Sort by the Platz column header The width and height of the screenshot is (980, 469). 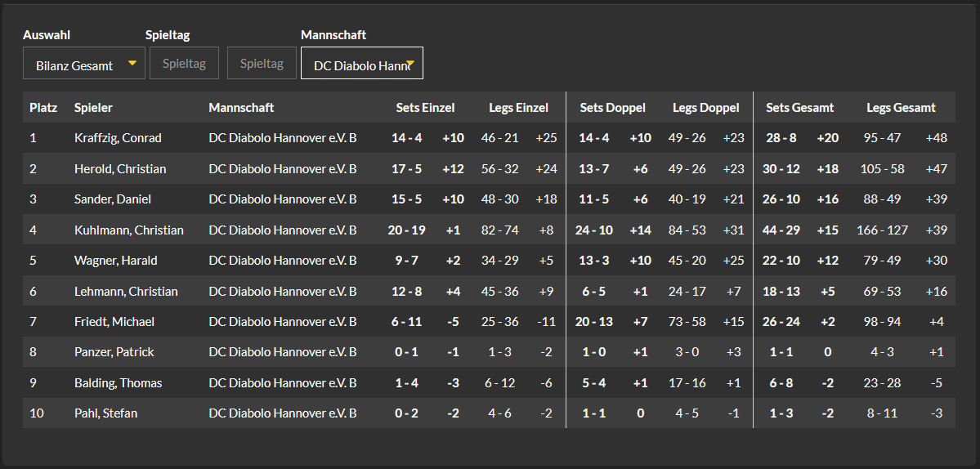[x=43, y=108]
